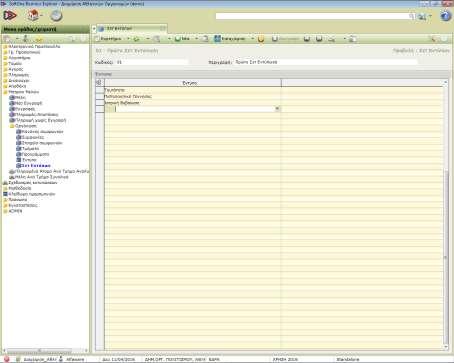This screenshot has width=454, height=363.
Task: Click the Περιγραφή input field
Action: pyautogui.click(x=325, y=62)
